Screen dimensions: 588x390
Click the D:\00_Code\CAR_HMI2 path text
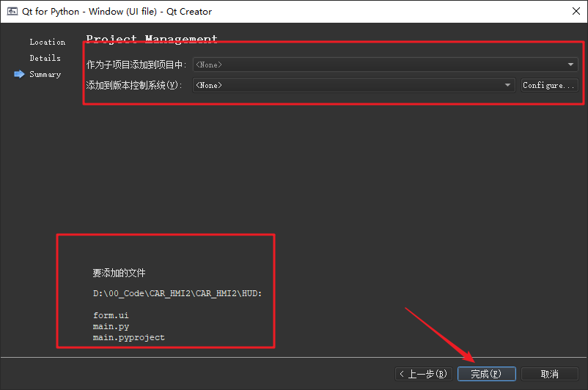click(x=177, y=293)
